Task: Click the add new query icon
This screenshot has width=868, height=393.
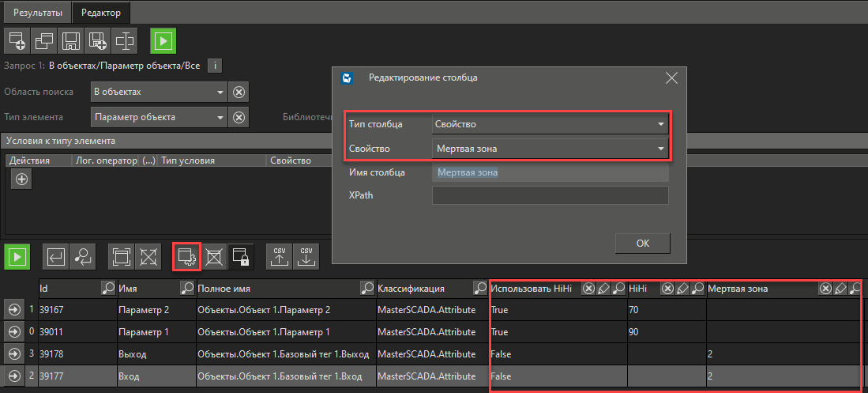Action: 17,40
